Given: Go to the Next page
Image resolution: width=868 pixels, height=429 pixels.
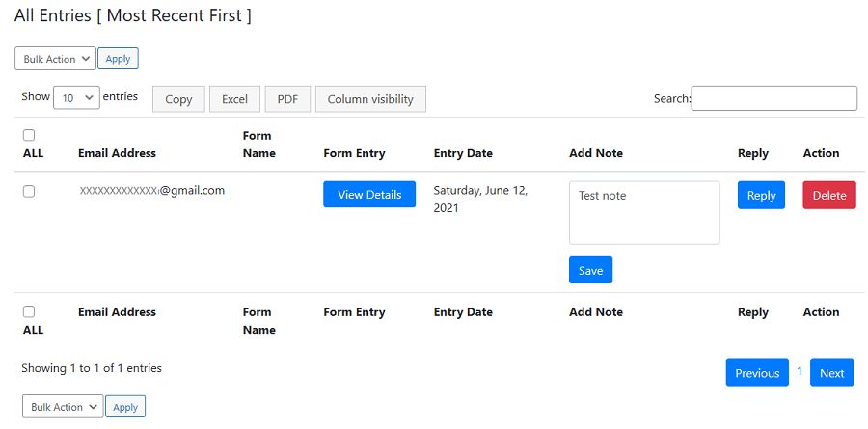Looking at the screenshot, I should (831, 373).
